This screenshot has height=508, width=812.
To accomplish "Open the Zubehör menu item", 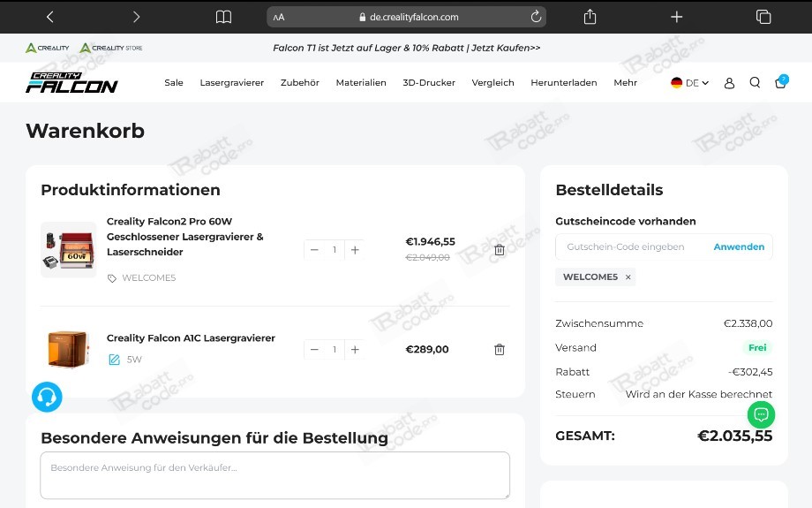I will pos(300,82).
